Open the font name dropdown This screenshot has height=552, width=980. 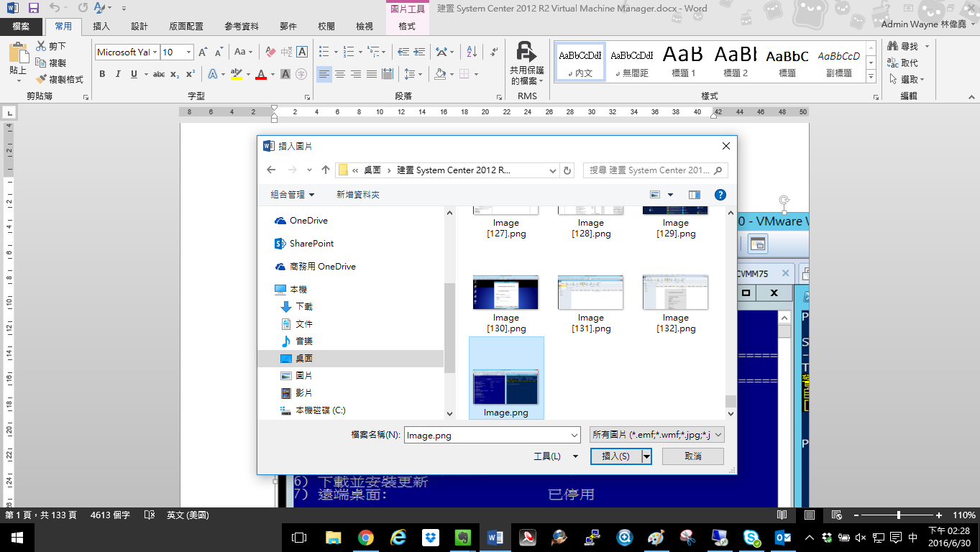click(155, 52)
